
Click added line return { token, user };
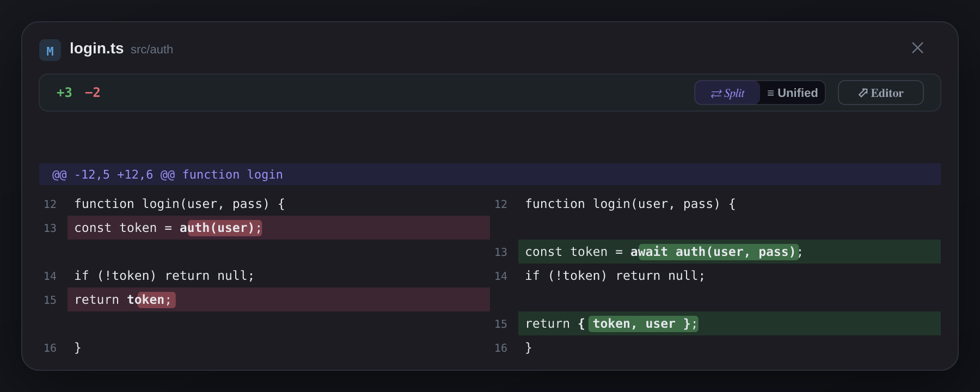(730, 323)
